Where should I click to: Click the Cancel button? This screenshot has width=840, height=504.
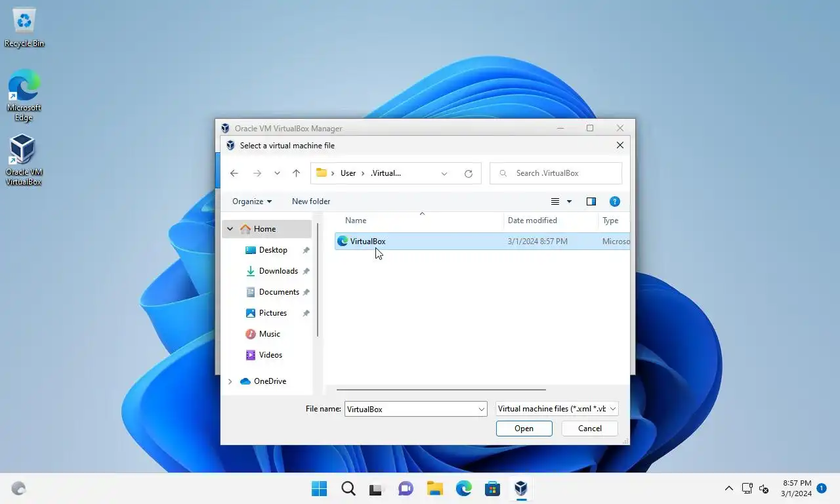click(590, 429)
